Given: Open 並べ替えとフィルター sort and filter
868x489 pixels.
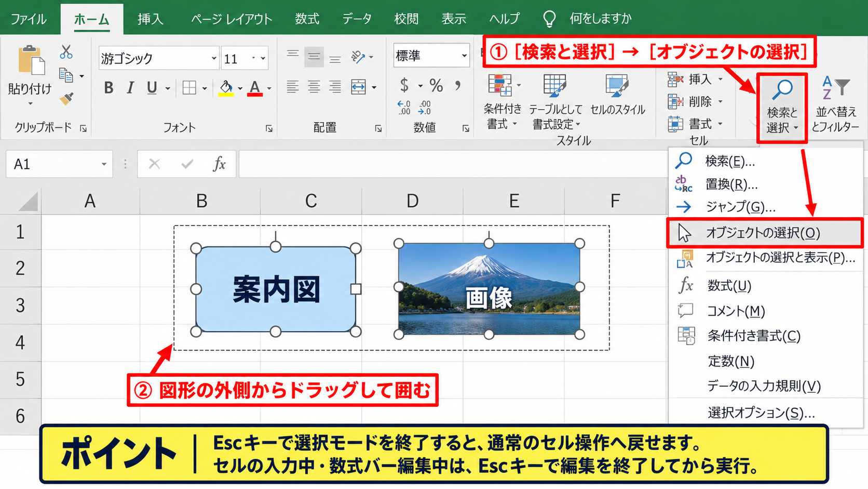Looking at the screenshot, I should click(835, 104).
